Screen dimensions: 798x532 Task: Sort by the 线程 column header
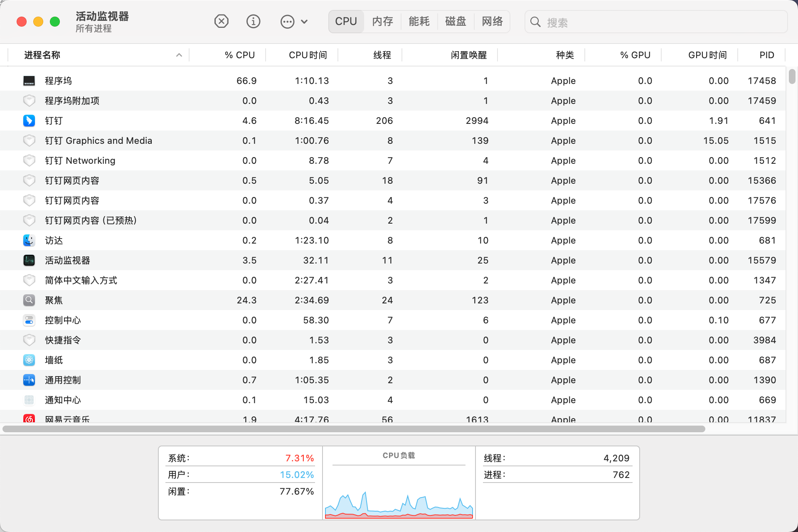[382, 55]
